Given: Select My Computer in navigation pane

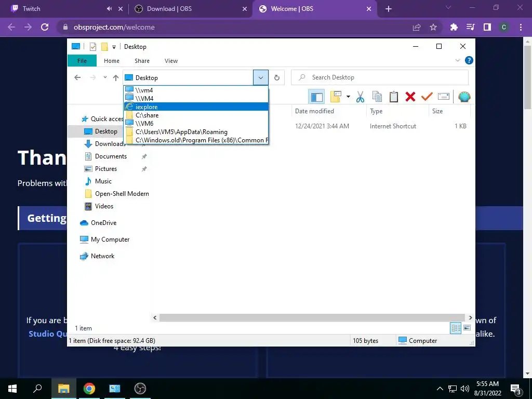Looking at the screenshot, I should [105, 240].
